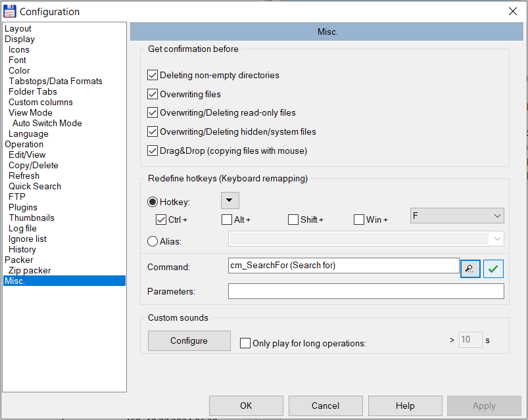Click the green checkmark confirm icon
This screenshot has height=420, width=528.
[x=493, y=269]
